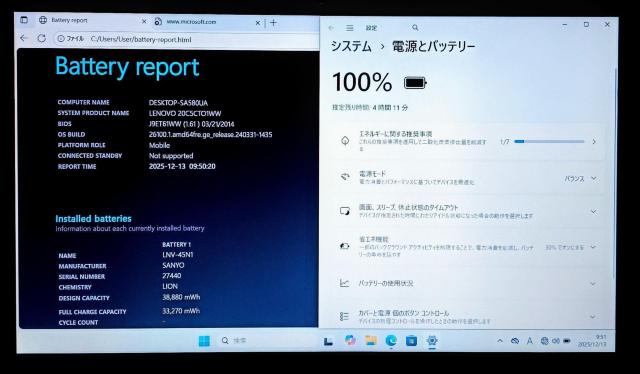This screenshot has height=374, width=640.
Task: Click the Settings gear on taskbar
Action: tap(432, 341)
